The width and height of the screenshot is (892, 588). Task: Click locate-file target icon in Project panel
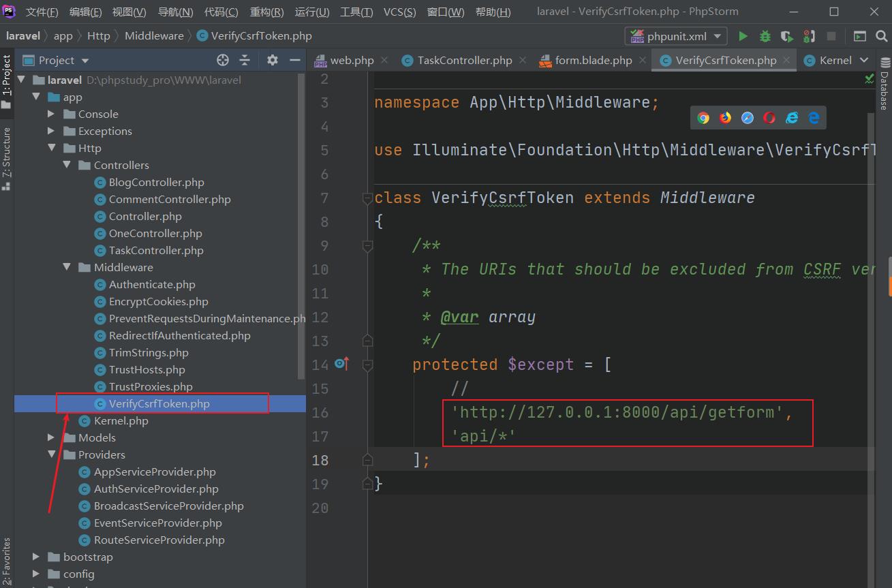[222, 60]
